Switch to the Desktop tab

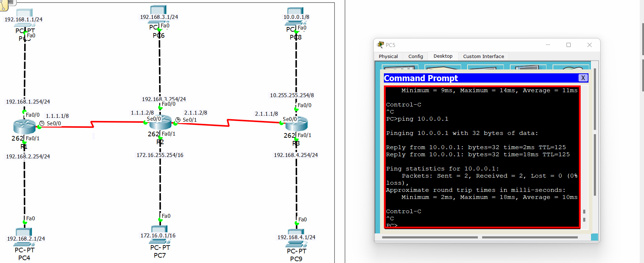coord(443,56)
